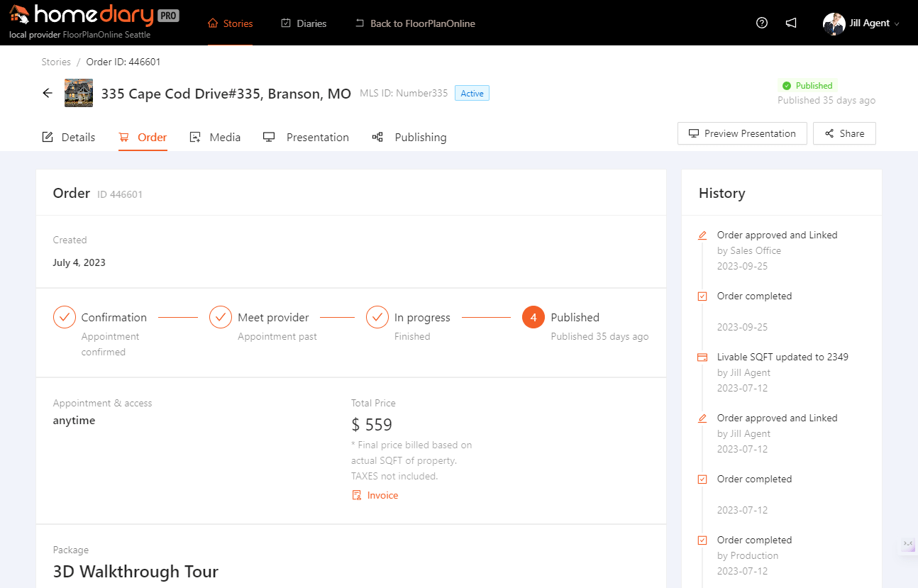Open the help question mark icon
Image resolution: width=918 pixels, height=588 pixels.
[761, 23]
